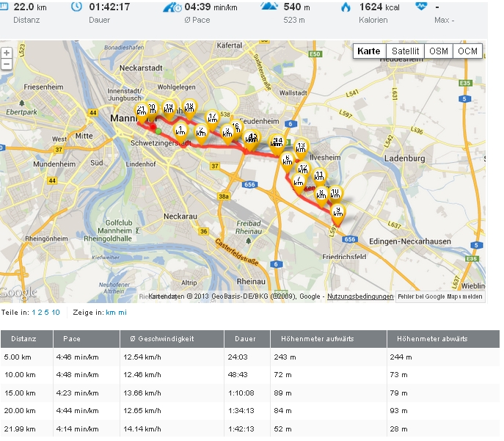Click 'Fehler bei Google Maps melden'
This screenshot has width=504, height=441.
[440, 296]
